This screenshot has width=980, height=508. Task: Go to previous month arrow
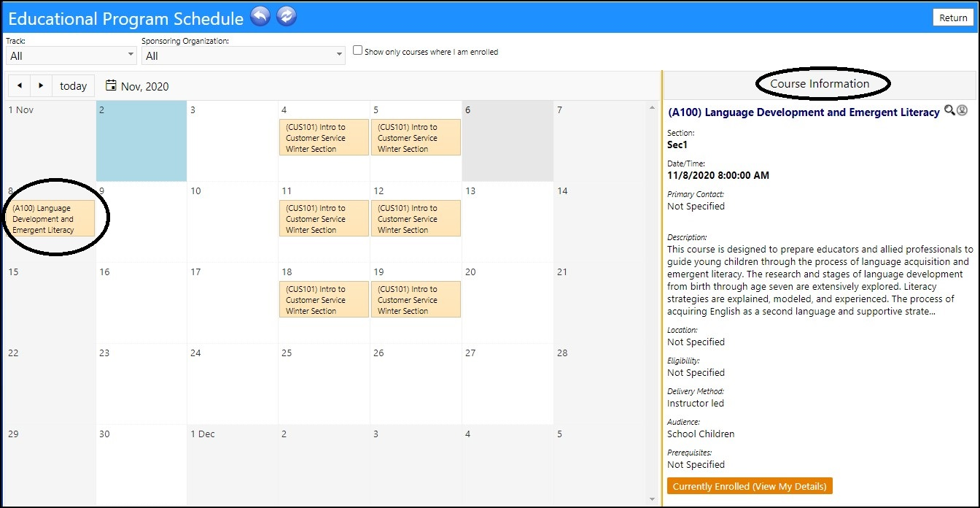pos(19,85)
